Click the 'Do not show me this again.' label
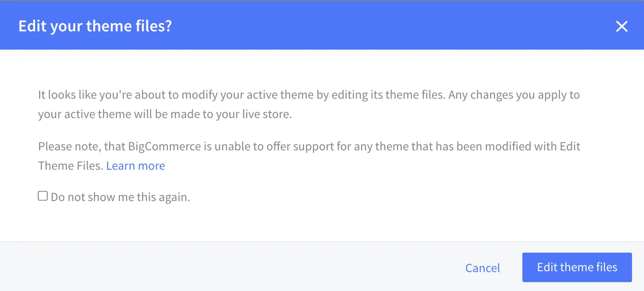 tap(120, 197)
